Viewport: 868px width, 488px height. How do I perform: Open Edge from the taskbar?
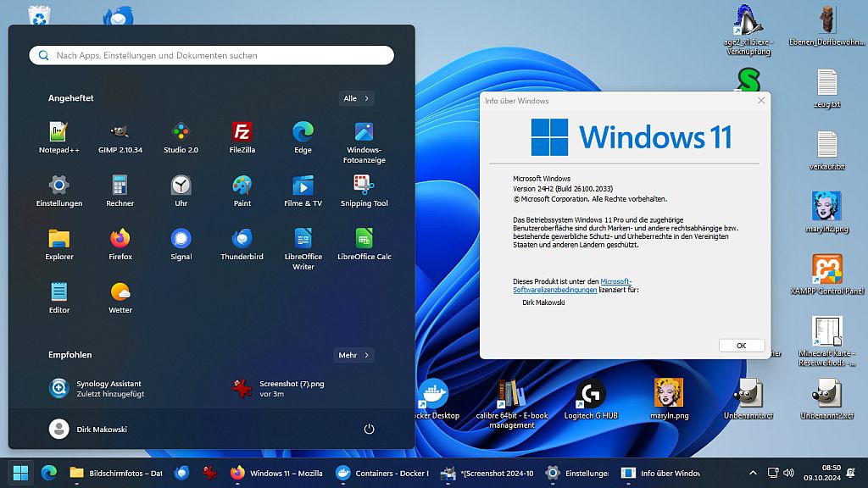pos(48,473)
